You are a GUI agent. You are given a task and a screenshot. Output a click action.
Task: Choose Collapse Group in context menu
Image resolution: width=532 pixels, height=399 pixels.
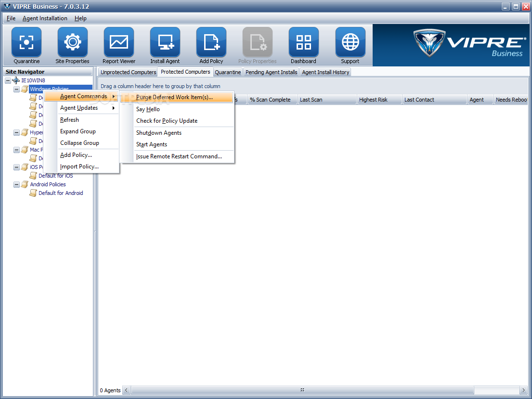(81, 143)
